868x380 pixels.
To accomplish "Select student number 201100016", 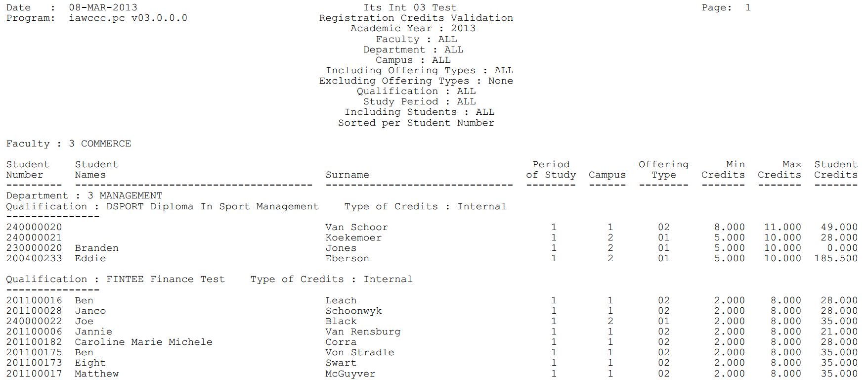I will 34,300.
